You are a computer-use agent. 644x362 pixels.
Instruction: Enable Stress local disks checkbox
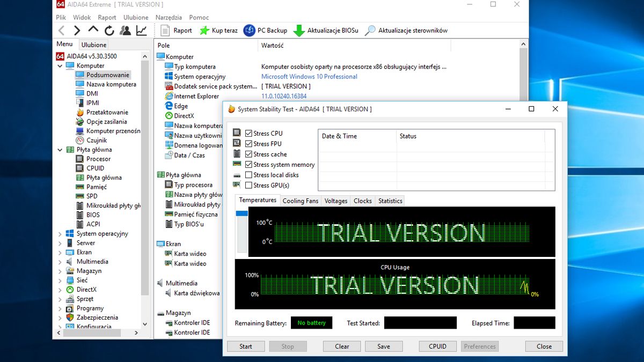click(248, 175)
